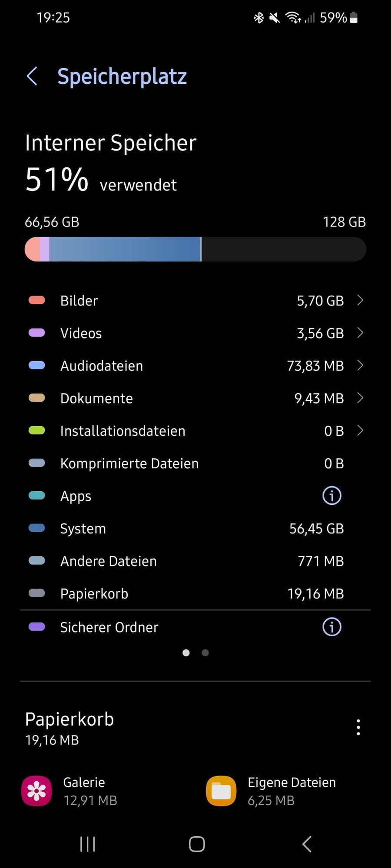Screen dimensions: 391x868
Task: Select first storage page indicator dot
Action: point(186,653)
